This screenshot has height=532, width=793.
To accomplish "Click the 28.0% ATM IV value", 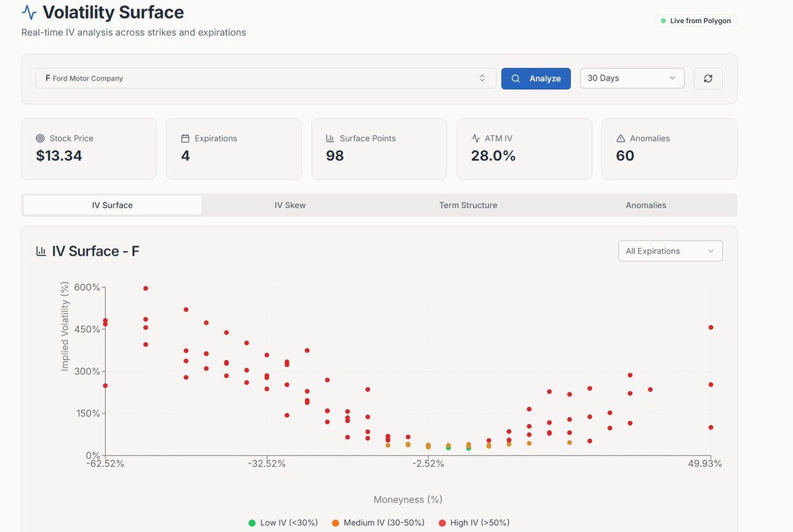I will coord(493,156).
